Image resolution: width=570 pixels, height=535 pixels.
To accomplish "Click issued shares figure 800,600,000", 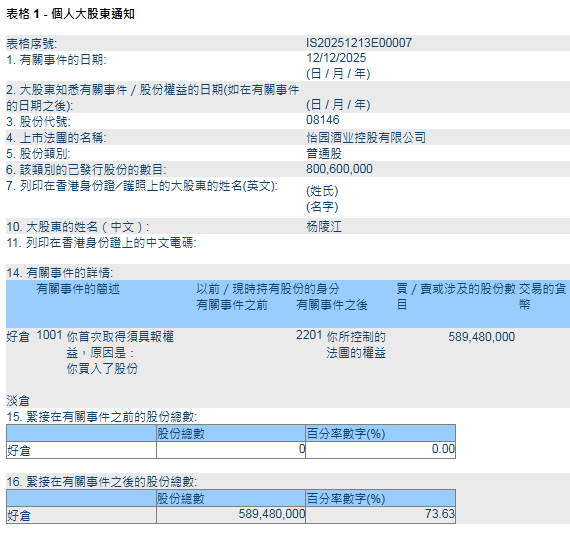I will [339, 169].
